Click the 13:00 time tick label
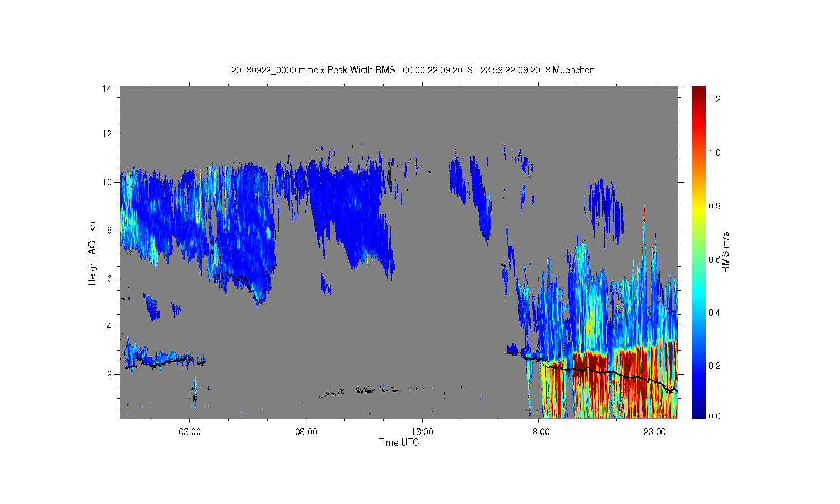The width and height of the screenshot is (840, 504). (x=422, y=432)
